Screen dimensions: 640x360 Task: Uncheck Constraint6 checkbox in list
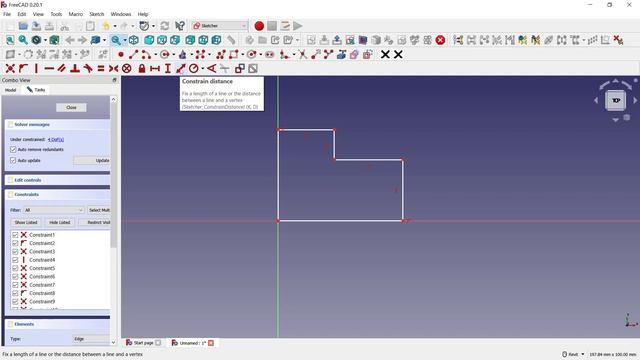[x=15, y=276]
